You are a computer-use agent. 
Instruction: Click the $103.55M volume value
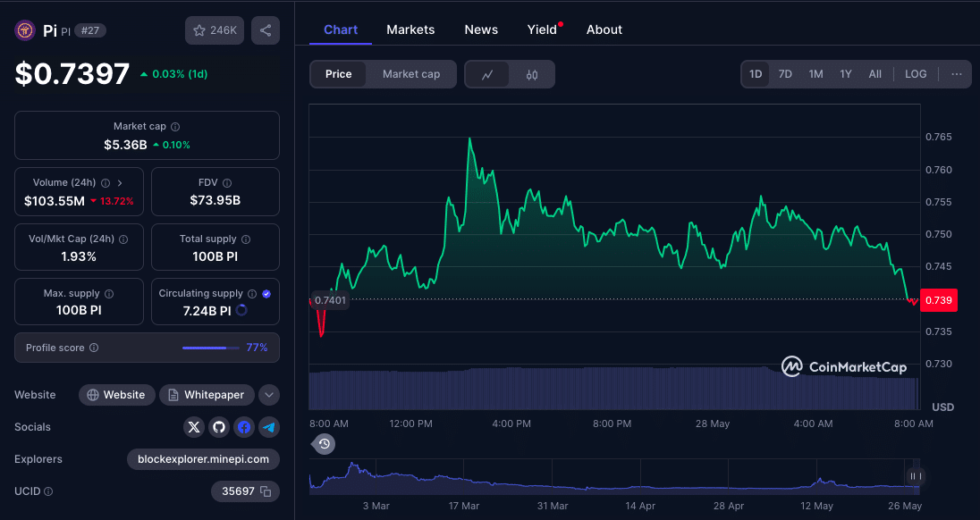[x=55, y=201]
